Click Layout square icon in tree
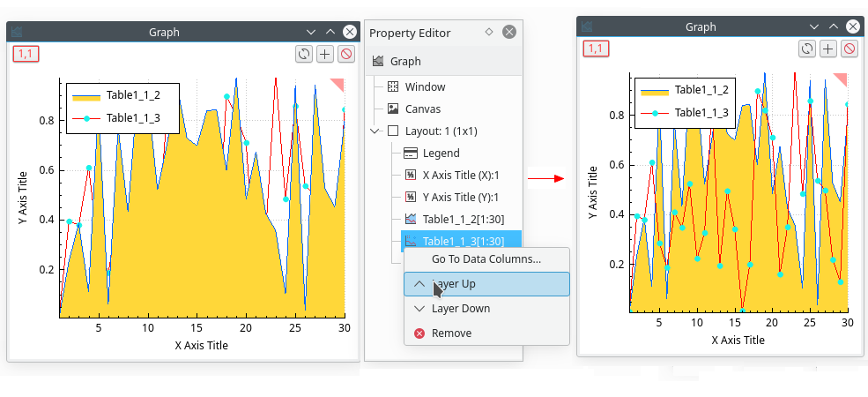Screen dimensions: 868x397 [x=393, y=131]
